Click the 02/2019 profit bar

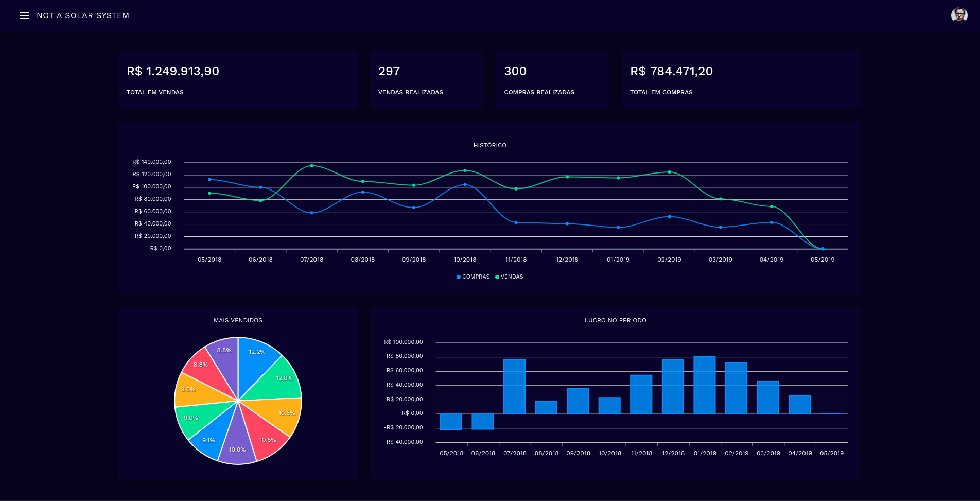(736, 388)
